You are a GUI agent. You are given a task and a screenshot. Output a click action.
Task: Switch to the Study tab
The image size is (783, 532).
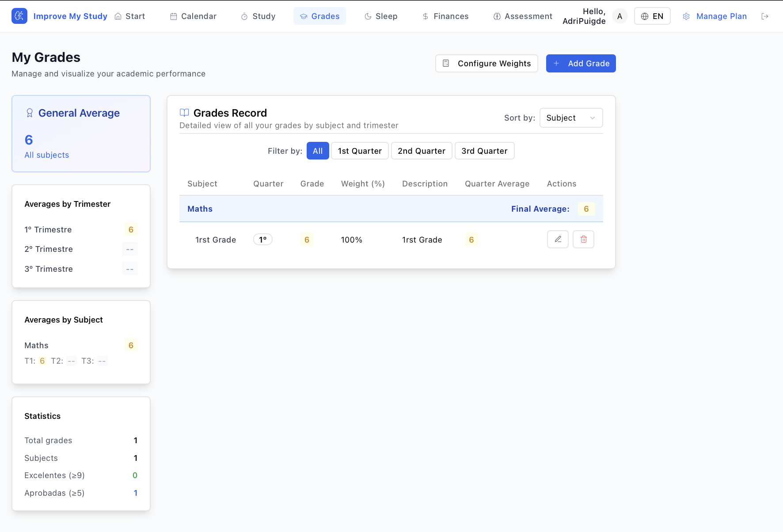click(x=258, y=16)
